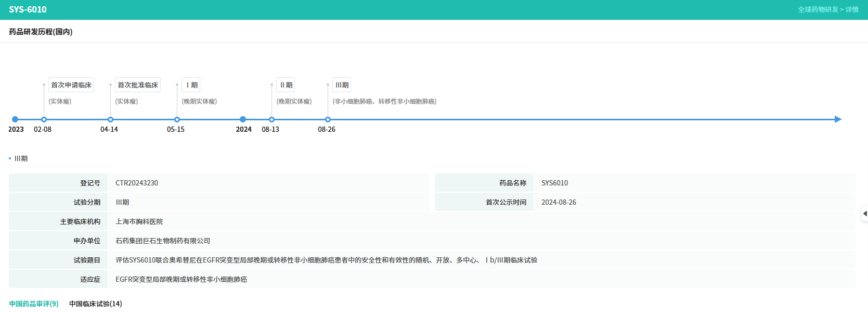Click the 05-15 timeline node
Screen dimensions: 868x312
[177, 119]
